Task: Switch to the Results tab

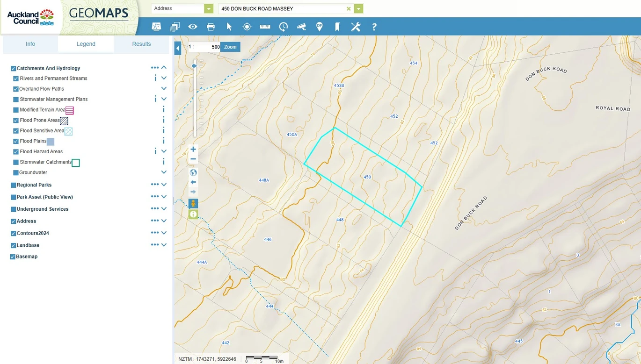Action: pyautogui.click(x=141, y=44)
